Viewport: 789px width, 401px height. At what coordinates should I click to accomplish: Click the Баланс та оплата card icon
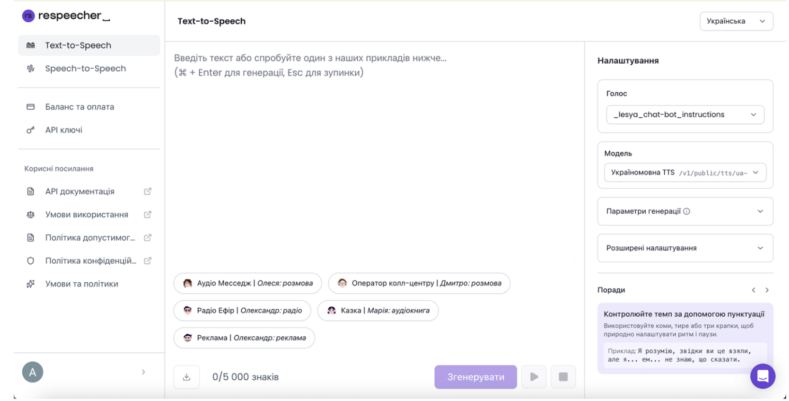pyautogui.click(x=31, y=107)
